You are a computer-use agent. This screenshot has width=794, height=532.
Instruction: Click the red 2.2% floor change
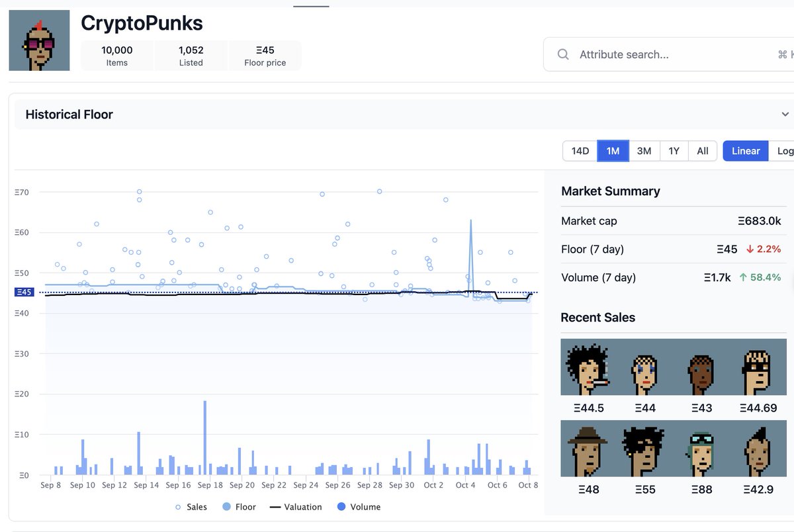764,249
